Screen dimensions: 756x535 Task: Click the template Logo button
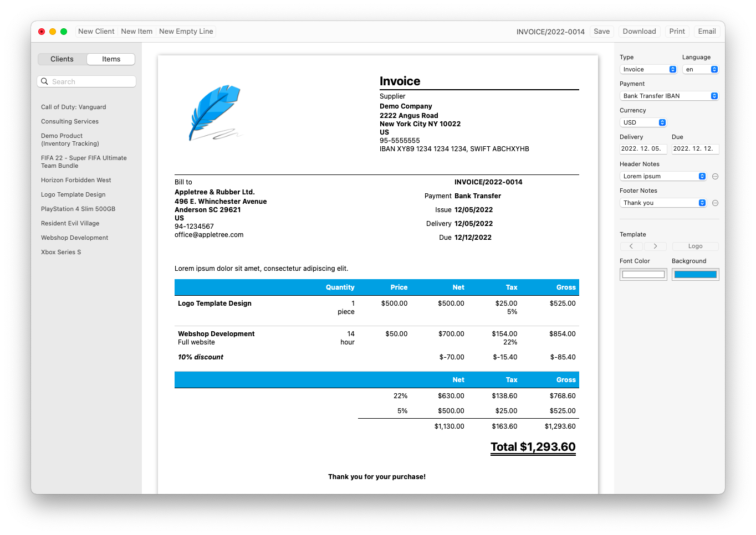tap(696, 246)
